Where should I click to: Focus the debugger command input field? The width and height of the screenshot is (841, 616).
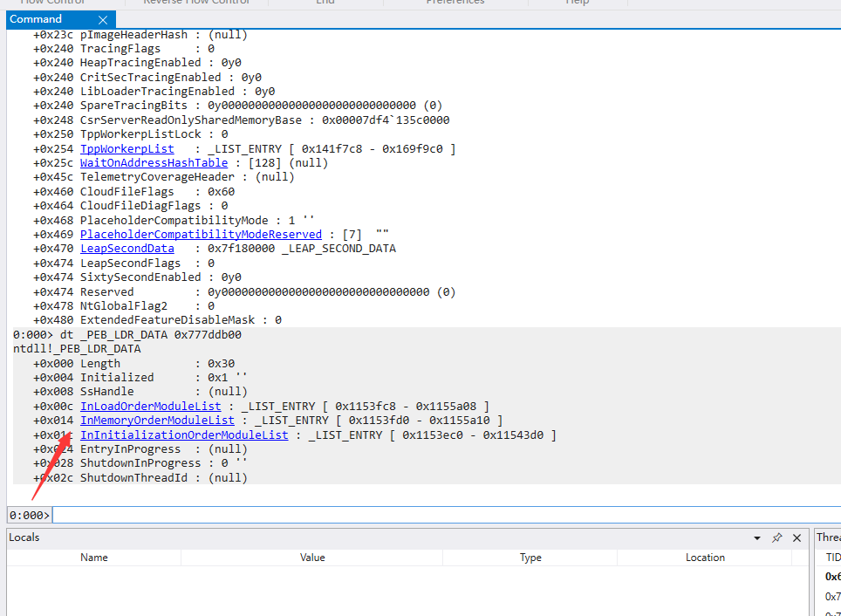pos(436,515)
